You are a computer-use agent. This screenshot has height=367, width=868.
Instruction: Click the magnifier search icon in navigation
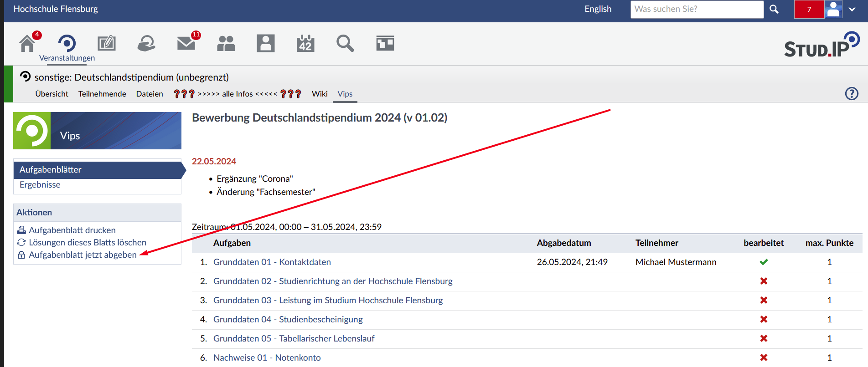(345, 44)
